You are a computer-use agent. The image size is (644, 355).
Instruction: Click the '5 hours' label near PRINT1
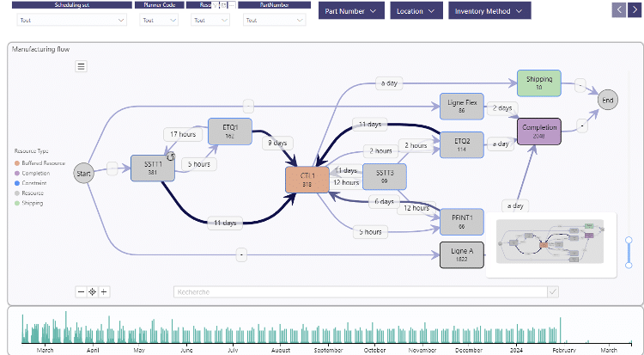click(x=370, y=232)
